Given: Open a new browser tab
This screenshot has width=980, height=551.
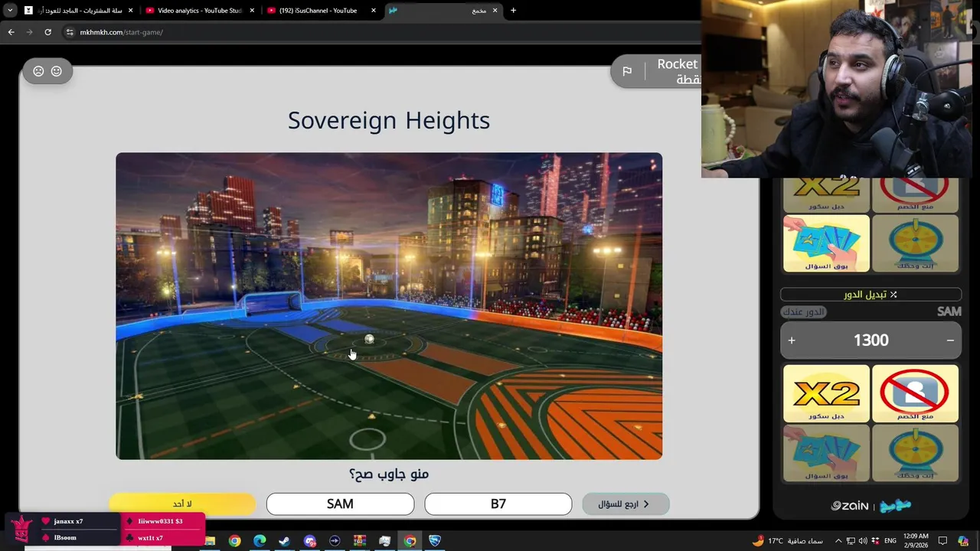Looking at the screenshot, I should point(513,11).
